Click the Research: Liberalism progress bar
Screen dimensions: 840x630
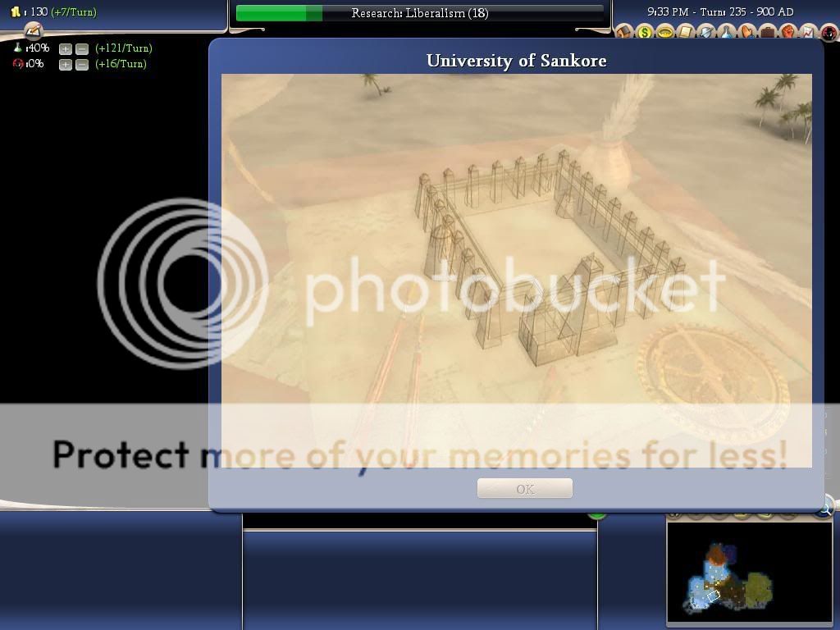(418, 13)
